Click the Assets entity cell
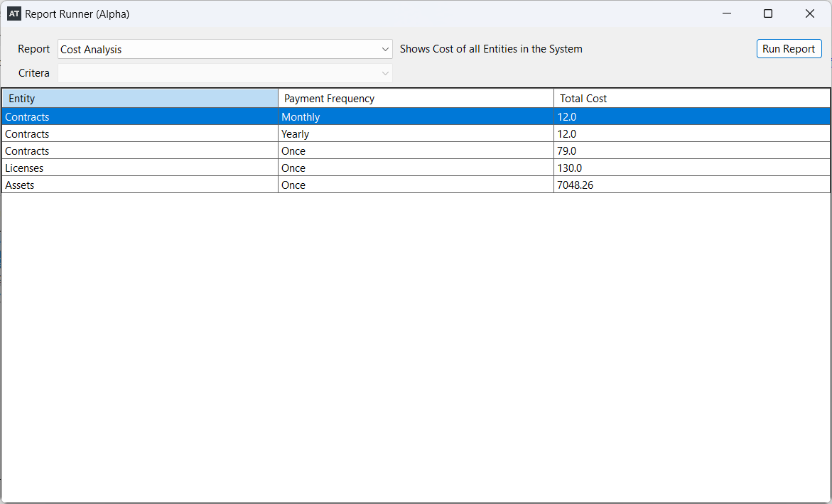 click(140, 185)
